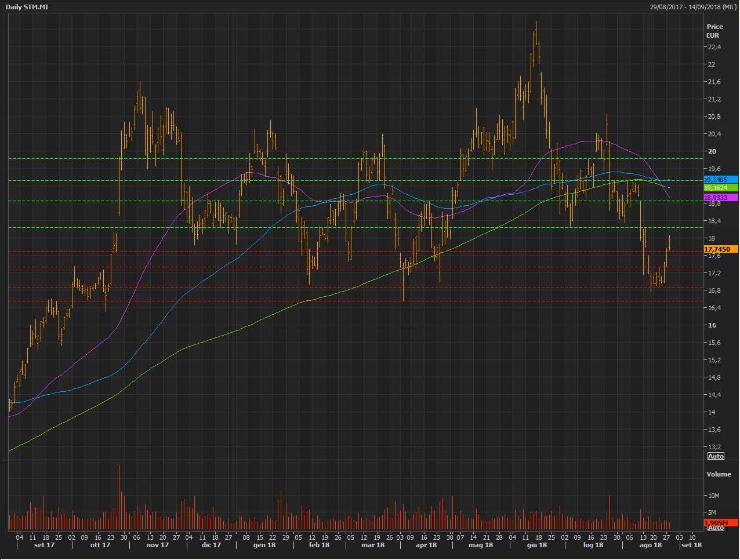Click the Price EUR axis label
Viewport: 740px width, 560px height.
coord(714,31)
